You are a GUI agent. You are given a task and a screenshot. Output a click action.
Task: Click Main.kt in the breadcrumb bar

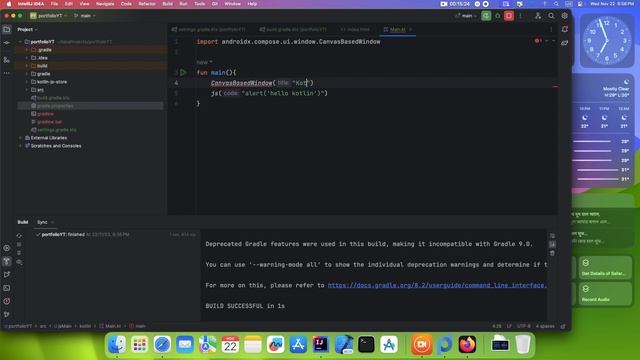tap(110, 326)
